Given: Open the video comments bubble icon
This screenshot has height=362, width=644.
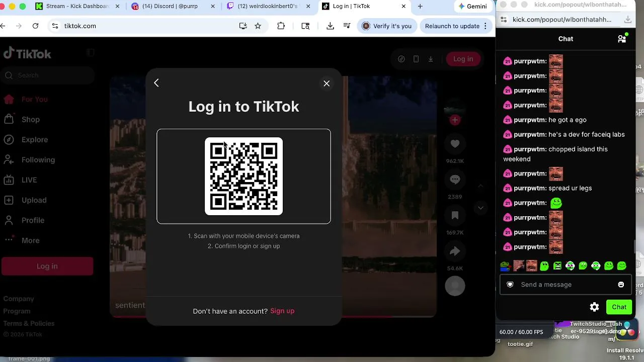Looking at the screenshot, I should tap(455, 179).
